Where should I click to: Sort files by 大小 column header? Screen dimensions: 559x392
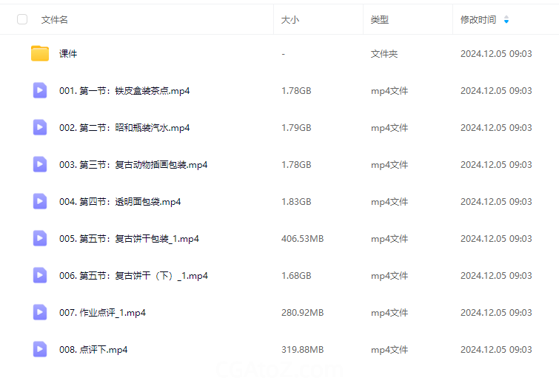290,20
